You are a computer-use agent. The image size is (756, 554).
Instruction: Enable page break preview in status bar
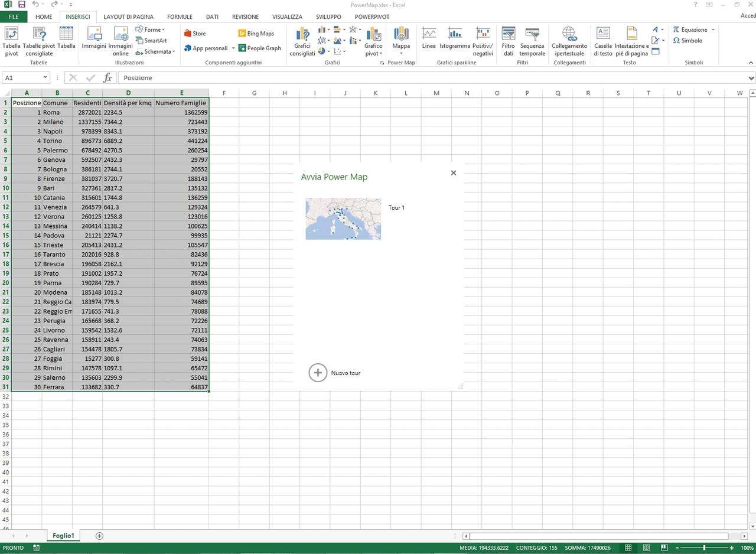pos(664,548)
